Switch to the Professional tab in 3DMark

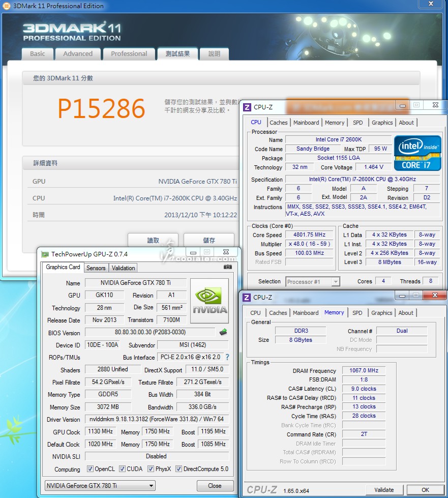(x=129, y=54)
